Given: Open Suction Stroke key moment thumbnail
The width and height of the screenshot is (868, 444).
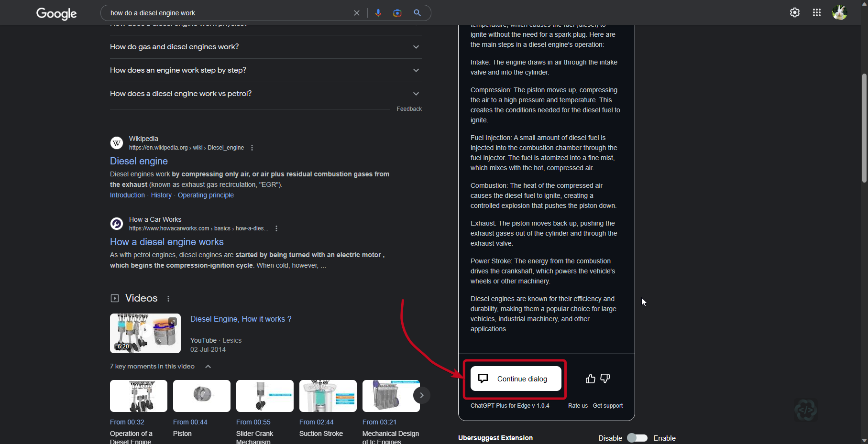Looking at the screenshot, I should click(x=328, y=396).
